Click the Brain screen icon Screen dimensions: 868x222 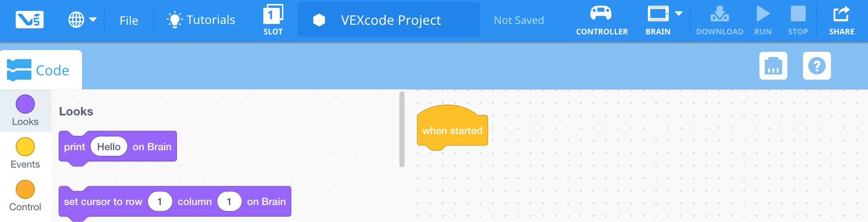(658, 14)
